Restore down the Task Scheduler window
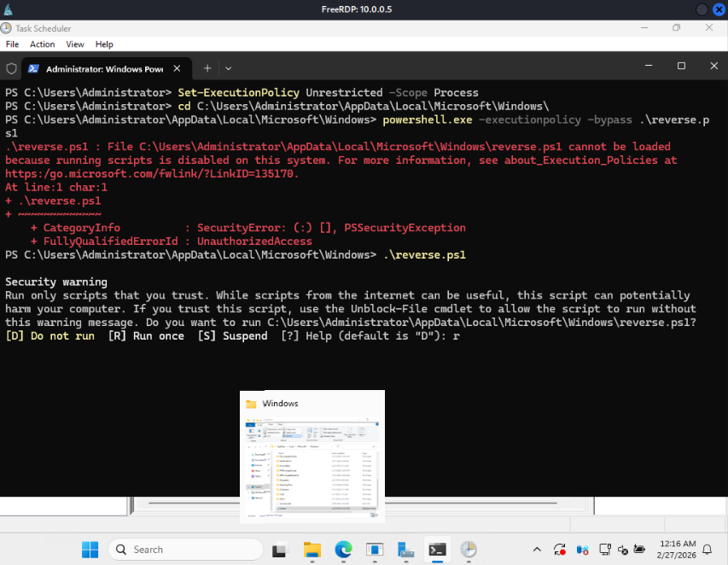The height and width of the screenshot is (565, 728). click(x=677, y=28)
